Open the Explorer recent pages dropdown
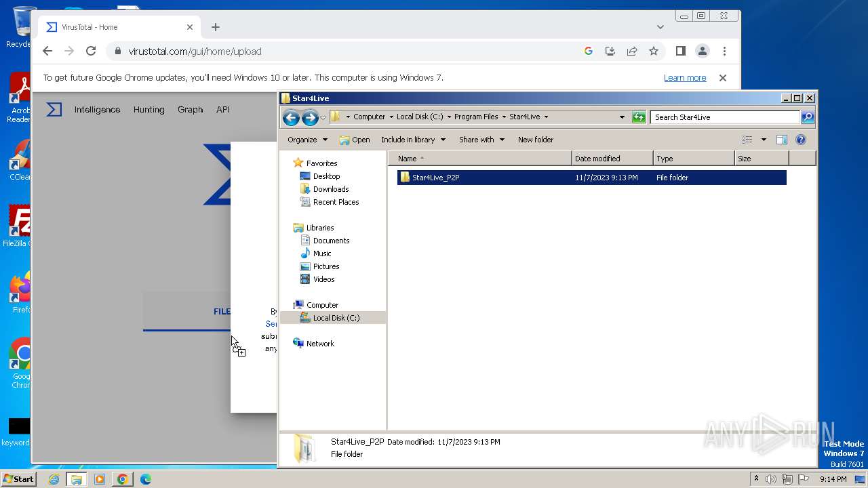The image size is (868, 488). pos(323,118)
